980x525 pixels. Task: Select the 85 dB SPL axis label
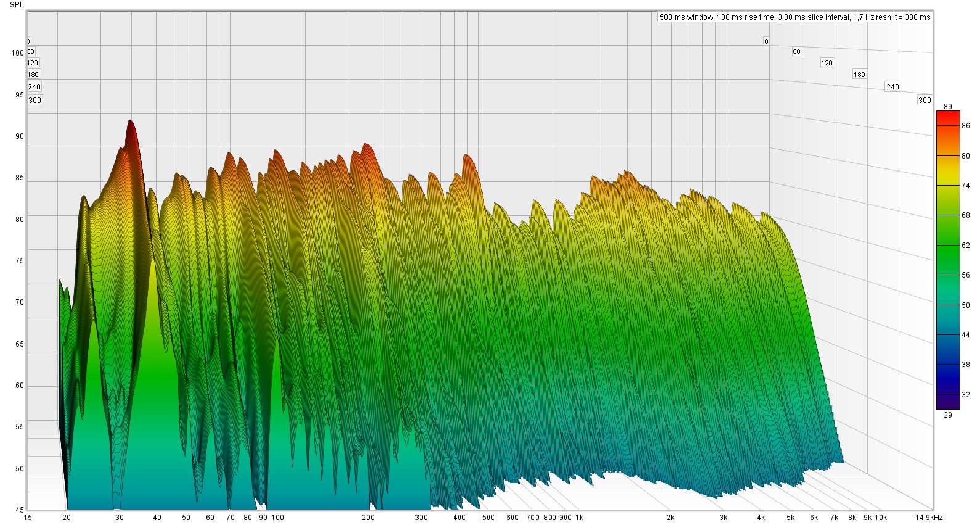click(x=20, y=178)
